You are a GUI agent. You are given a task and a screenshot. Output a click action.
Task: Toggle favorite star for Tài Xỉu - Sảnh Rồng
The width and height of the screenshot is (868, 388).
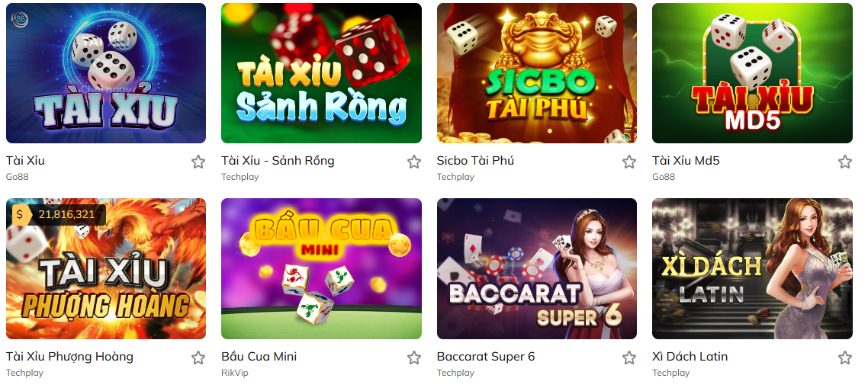414,162
